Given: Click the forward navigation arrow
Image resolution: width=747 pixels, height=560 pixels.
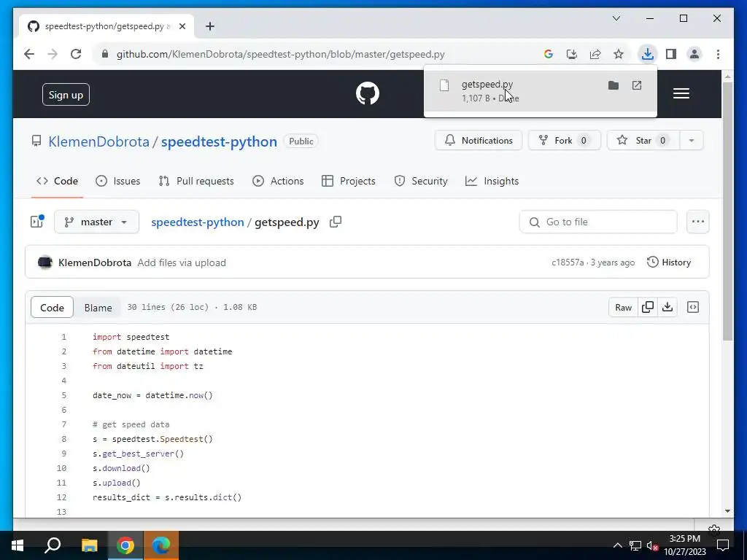Looking at the screenshot, I should click(x=53, y=54).
